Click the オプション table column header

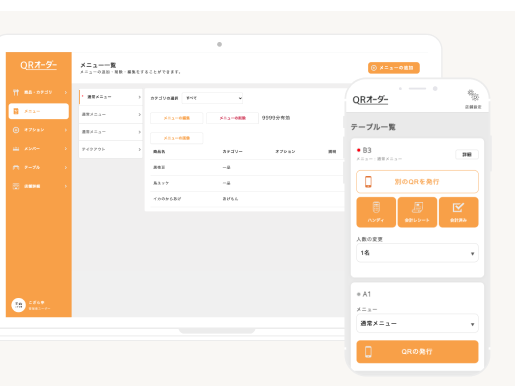click(285, 152)
